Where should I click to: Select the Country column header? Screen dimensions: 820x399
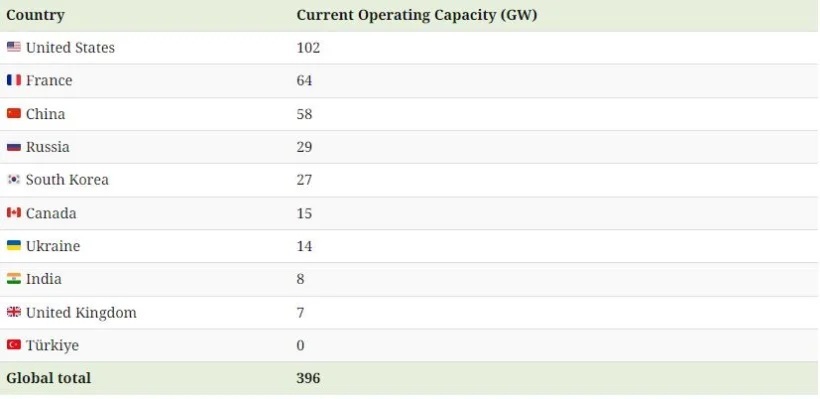tap(36, 15)
